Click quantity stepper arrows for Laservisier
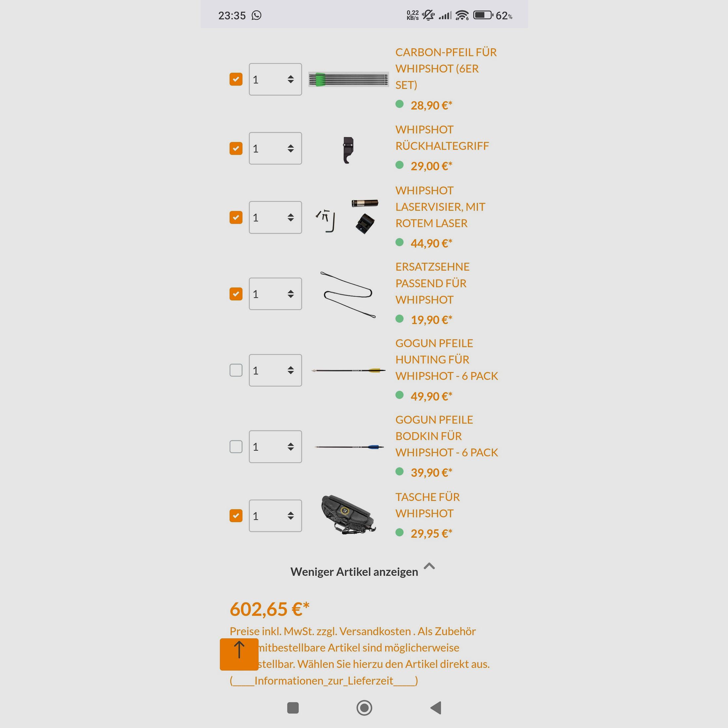 point(291,217)
